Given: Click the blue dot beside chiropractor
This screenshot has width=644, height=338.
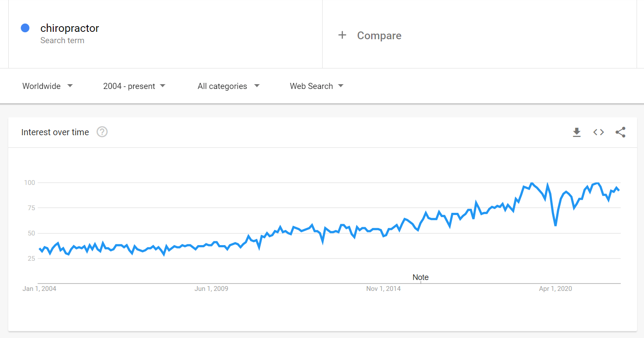Looking at the screenshot, I should click(25, 28).
